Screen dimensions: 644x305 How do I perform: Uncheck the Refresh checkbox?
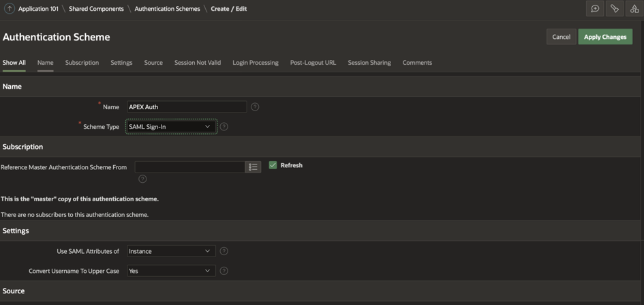point(273,165)
